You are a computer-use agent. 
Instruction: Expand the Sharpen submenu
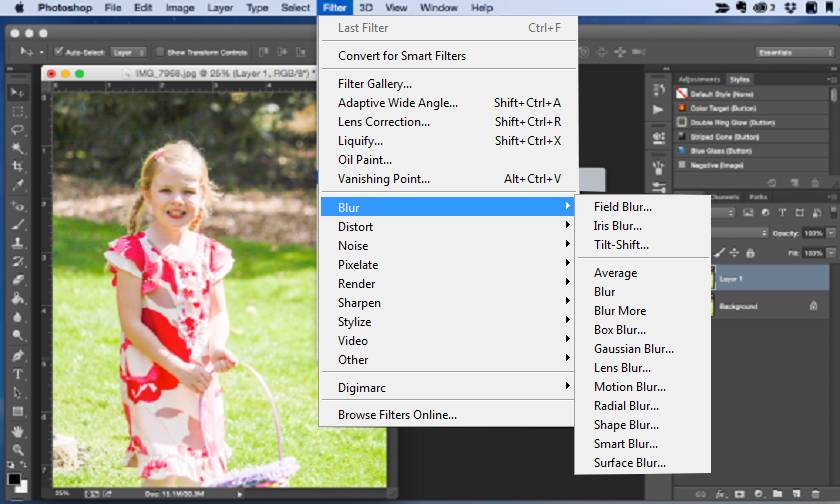[x=447, y=303]
